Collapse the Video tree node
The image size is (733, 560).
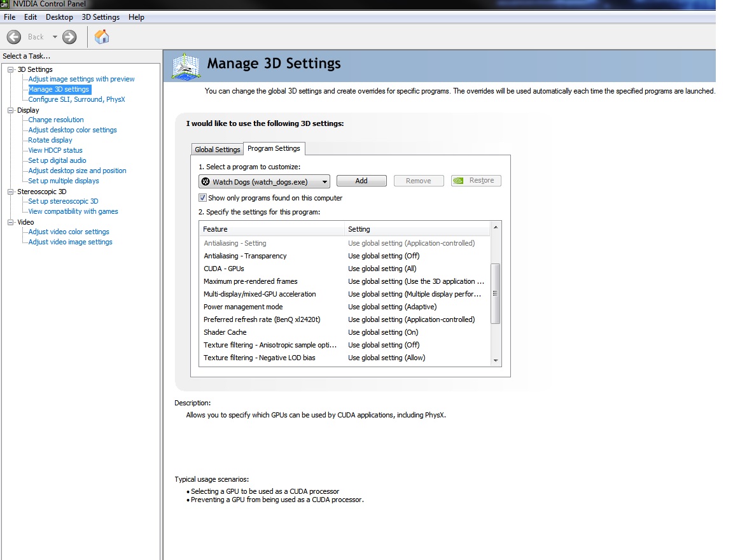pos(11,222)
